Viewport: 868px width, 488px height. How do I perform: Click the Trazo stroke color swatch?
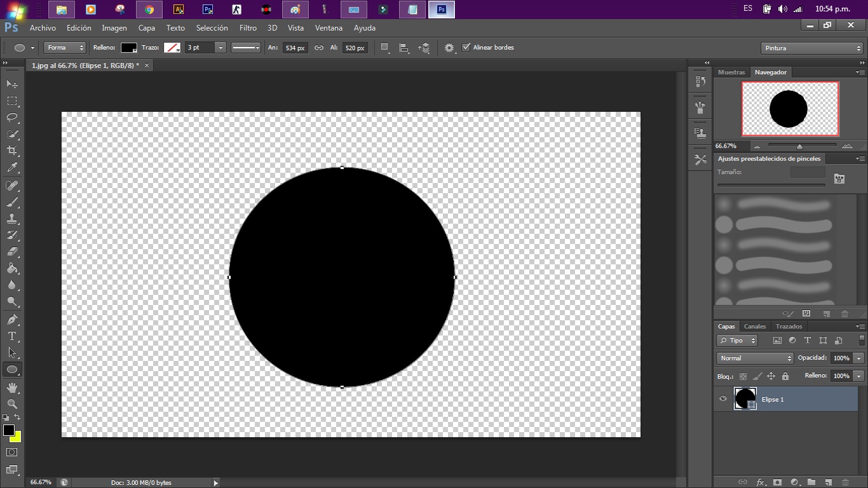tap(172, 48)
